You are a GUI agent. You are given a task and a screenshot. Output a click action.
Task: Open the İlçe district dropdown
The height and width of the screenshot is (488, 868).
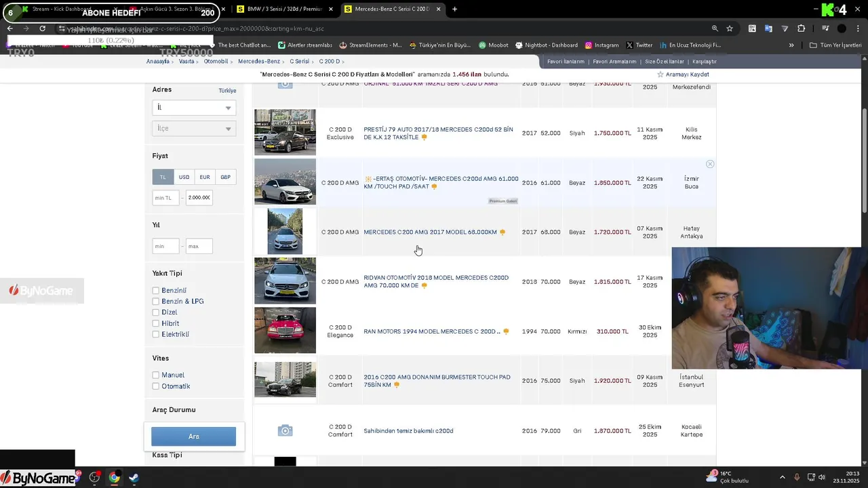(194, 128)
